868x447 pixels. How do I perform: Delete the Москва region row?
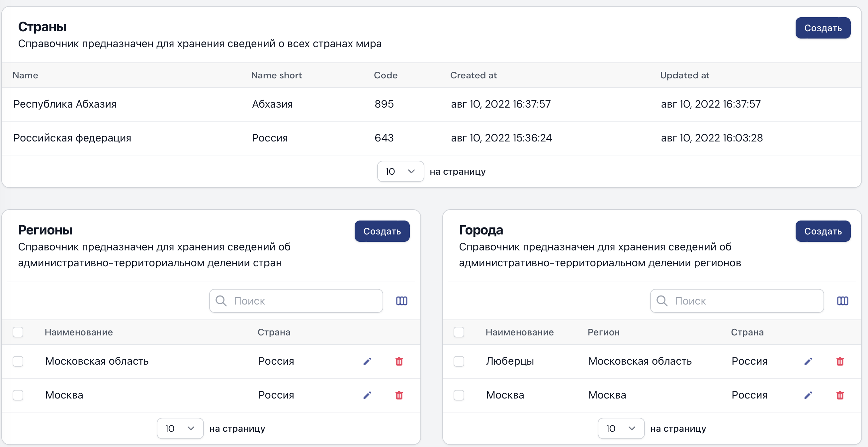point(399,395)
